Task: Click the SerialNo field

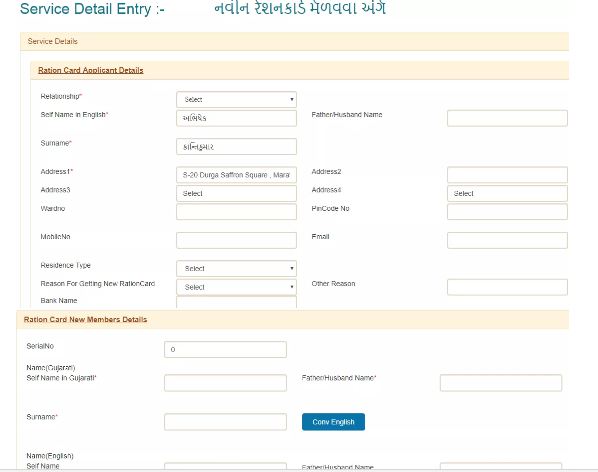Action: click(x=225, y=349)
